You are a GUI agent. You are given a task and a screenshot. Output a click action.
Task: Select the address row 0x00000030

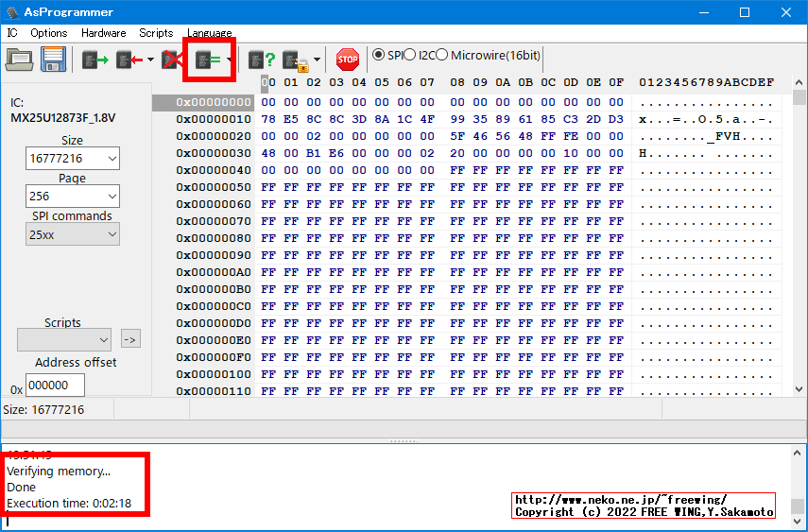pyautogui.click(x=214, y=153)
